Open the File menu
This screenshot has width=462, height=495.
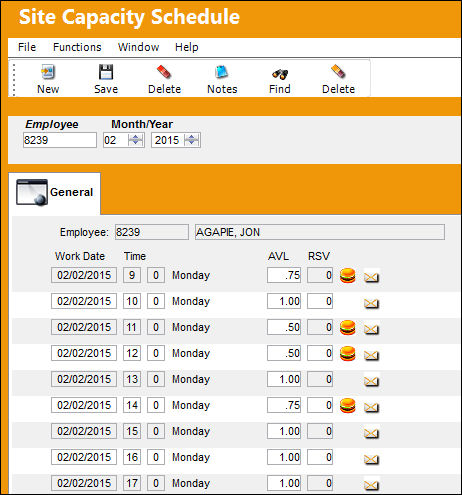tap(27, 47)
